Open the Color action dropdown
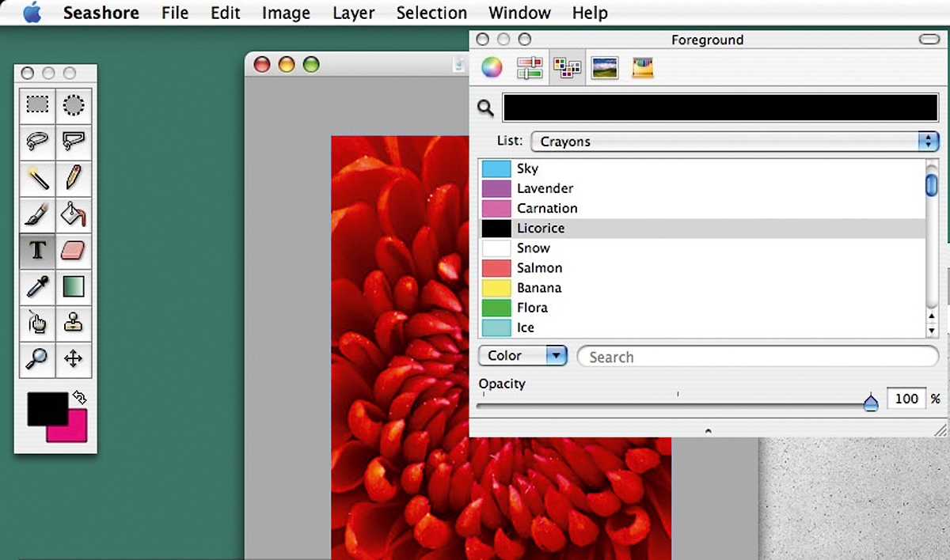950x560 pixels. tap(523, 355)
